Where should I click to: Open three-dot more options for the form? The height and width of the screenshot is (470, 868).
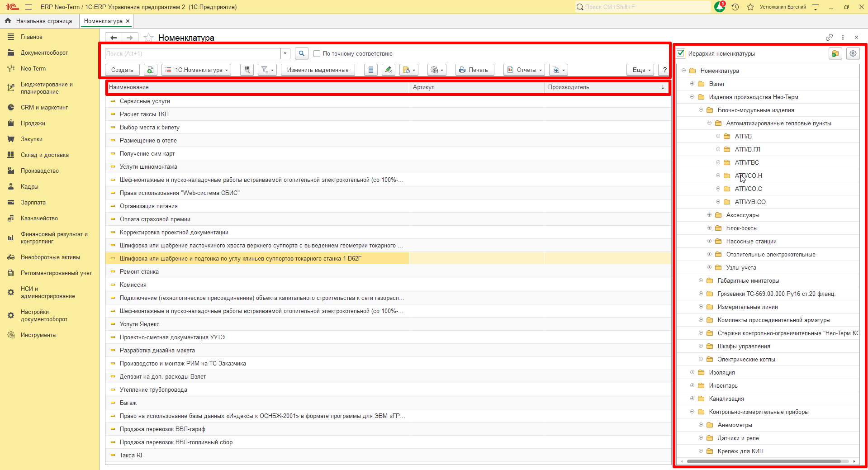[843, 37]
